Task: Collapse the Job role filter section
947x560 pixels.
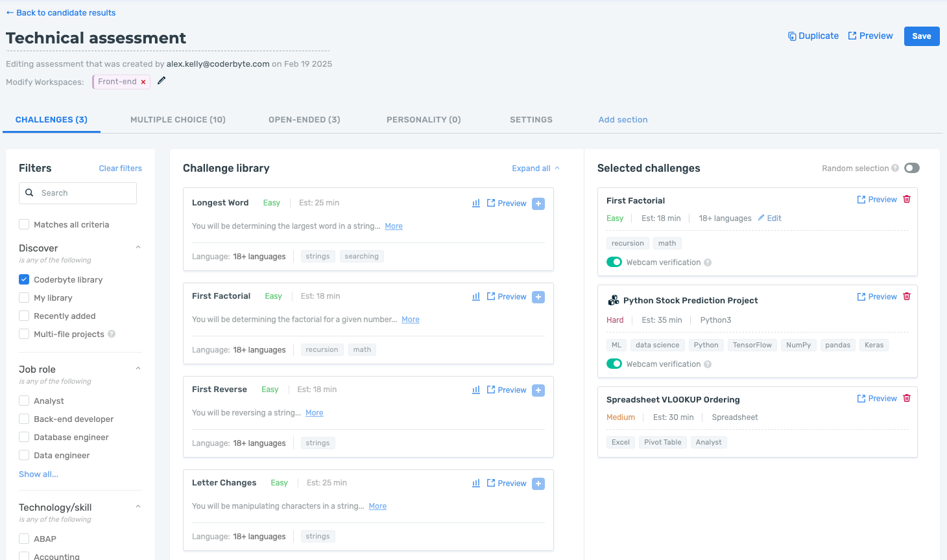Action: 138,368
